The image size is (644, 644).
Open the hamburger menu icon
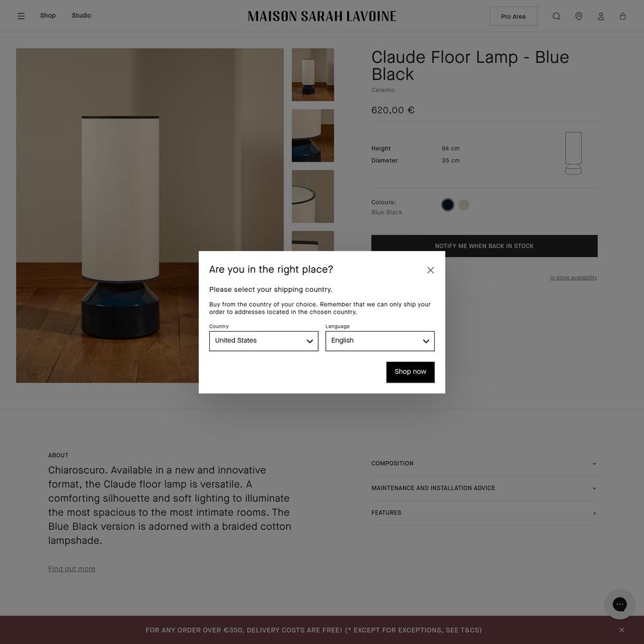click(x=21, y=16)
